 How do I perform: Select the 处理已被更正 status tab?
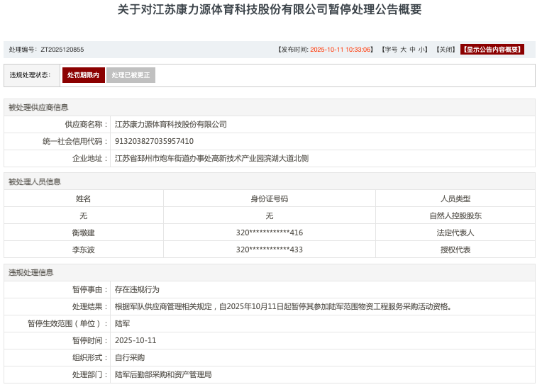click(x=131, y=75)
